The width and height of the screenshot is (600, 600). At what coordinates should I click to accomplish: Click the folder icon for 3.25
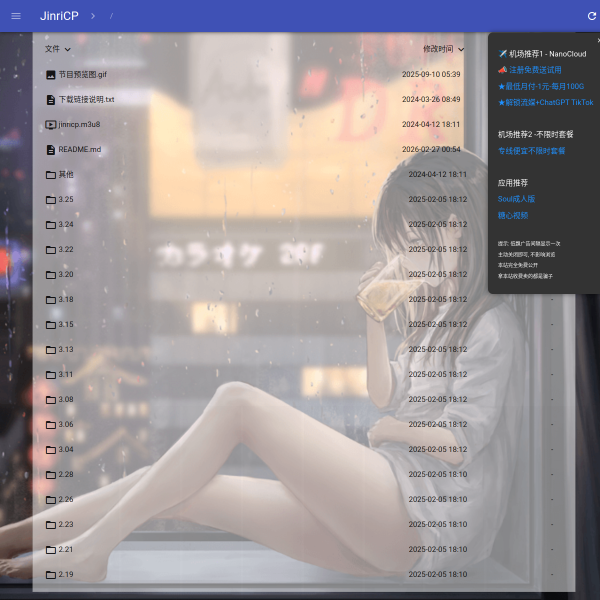pyautogui.click(x=51, y=200)
